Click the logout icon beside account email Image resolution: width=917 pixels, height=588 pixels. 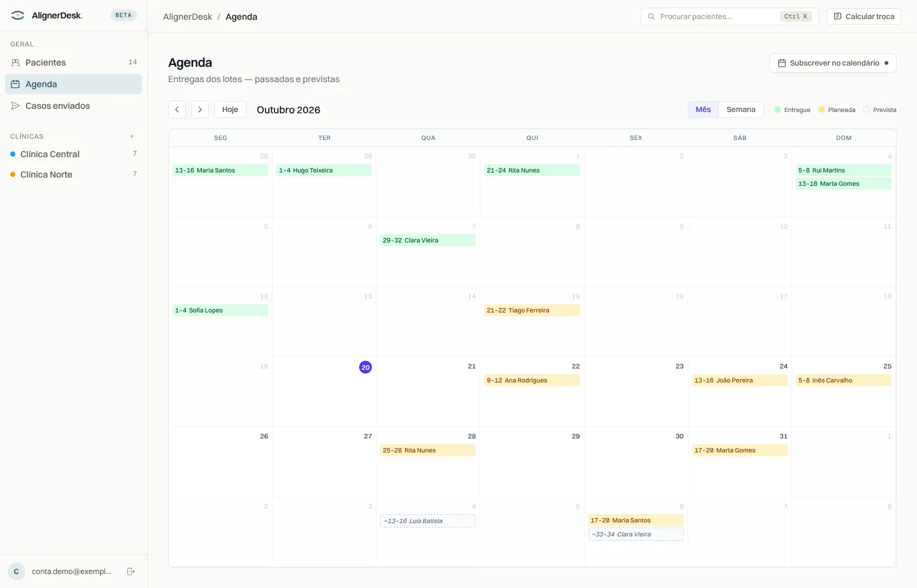pyautogui.click(x=131, y=571)
